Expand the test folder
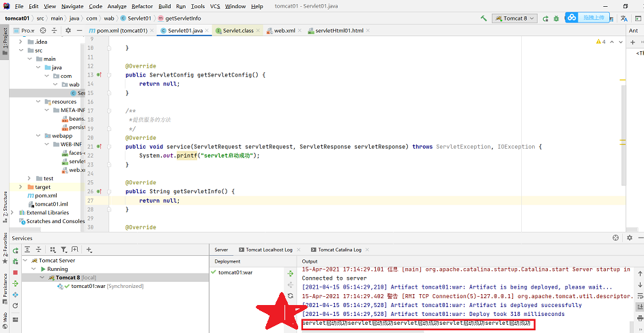Screen dimensions: 644x333 coord(29,178)
